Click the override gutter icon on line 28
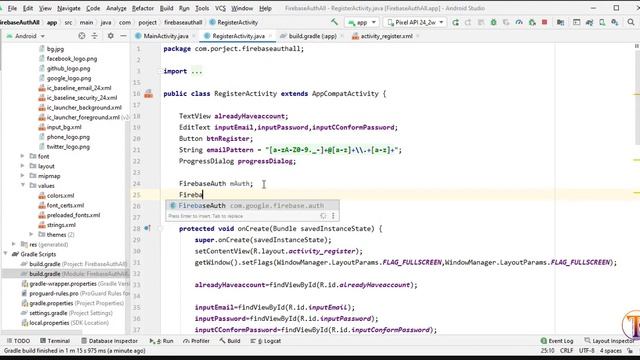The image size is (640, 360). 147,229
